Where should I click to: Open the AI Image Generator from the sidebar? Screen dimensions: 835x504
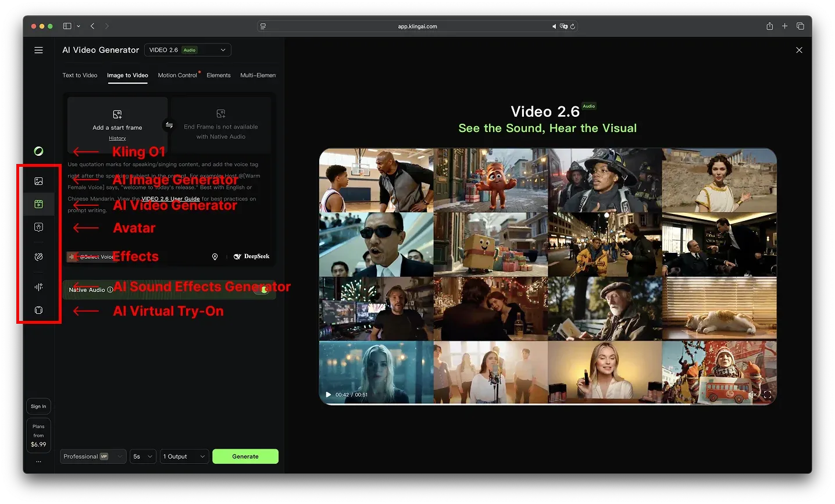(x=38, y=181)
